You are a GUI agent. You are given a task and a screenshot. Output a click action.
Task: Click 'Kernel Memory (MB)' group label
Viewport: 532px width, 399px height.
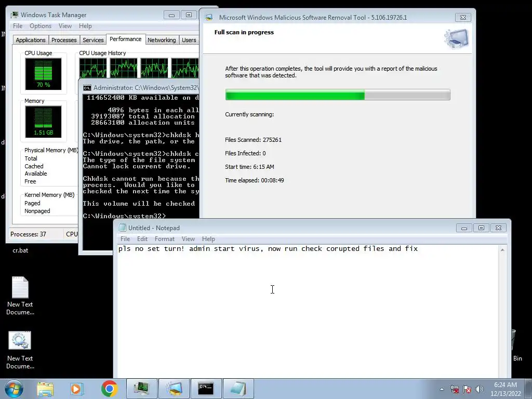point(49,195)
